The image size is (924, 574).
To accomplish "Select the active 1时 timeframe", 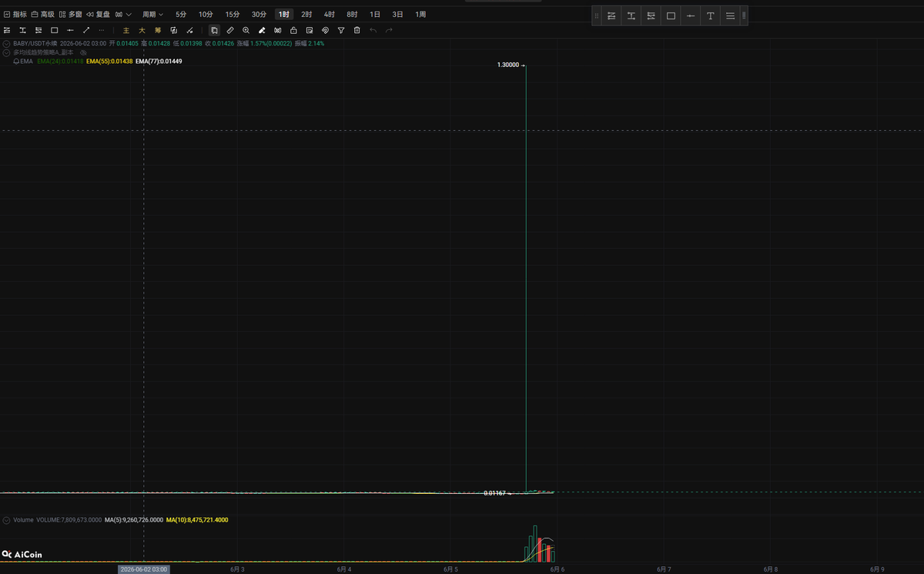I will click(x=284, y=15).
